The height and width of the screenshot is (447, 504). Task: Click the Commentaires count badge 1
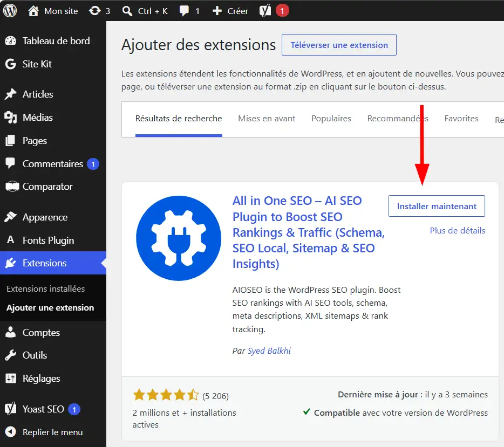click(93, 164)
